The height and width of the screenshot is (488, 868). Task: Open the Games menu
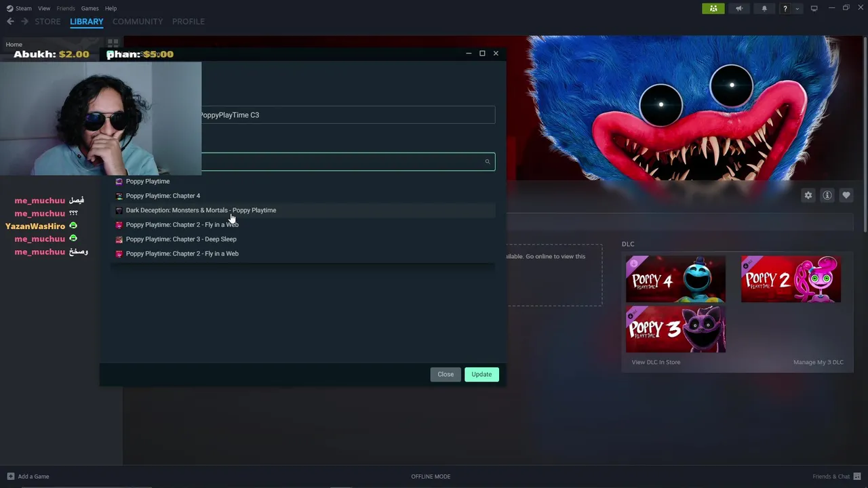click(90, 8)
